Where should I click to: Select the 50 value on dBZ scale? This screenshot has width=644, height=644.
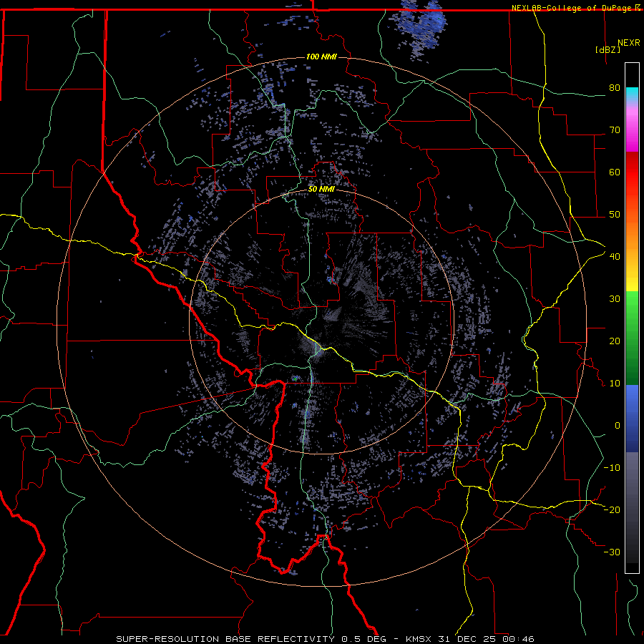click(x=615, y=215)
